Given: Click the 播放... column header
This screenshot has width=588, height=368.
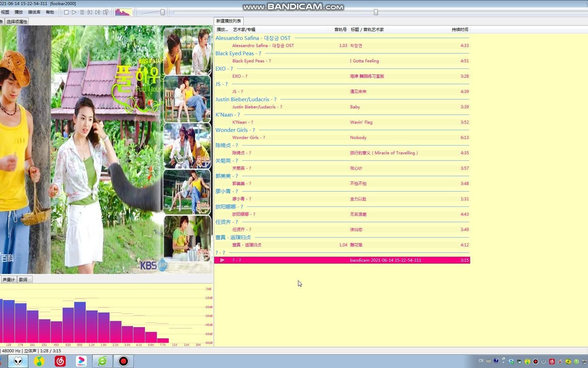Looking at the screenshot, I should tap(222, 30).
